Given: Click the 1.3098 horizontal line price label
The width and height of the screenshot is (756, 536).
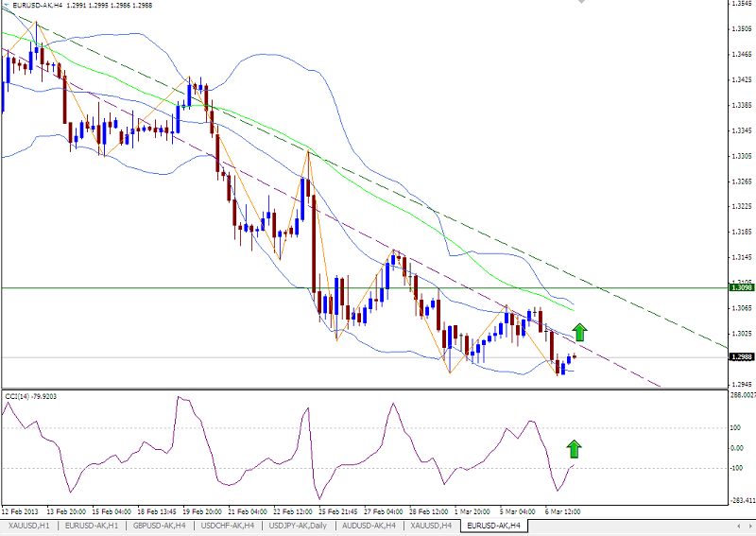Looking at the screenshot, I should pyautogui.click(x=741, y=287).
